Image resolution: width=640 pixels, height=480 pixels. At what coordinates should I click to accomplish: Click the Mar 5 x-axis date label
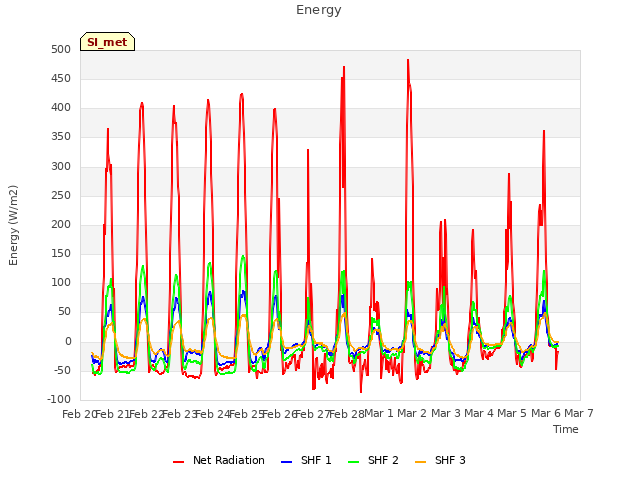pos(512,414)
